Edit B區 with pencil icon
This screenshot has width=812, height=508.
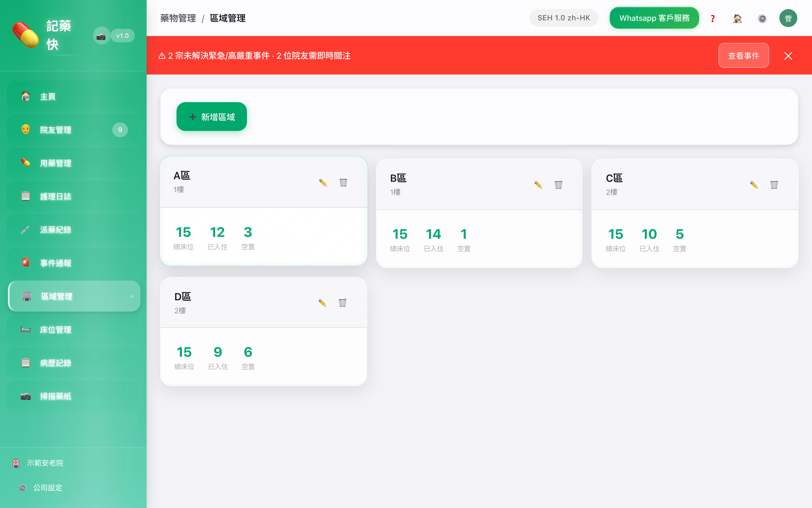(538, 185)
